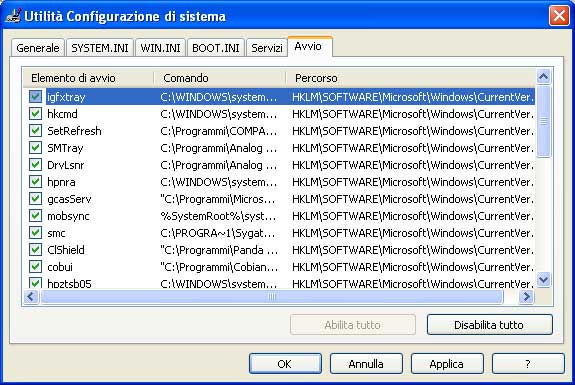Click the Annulla button
The width and height of the screenshot is (575, 385).
tap(366, 364)
